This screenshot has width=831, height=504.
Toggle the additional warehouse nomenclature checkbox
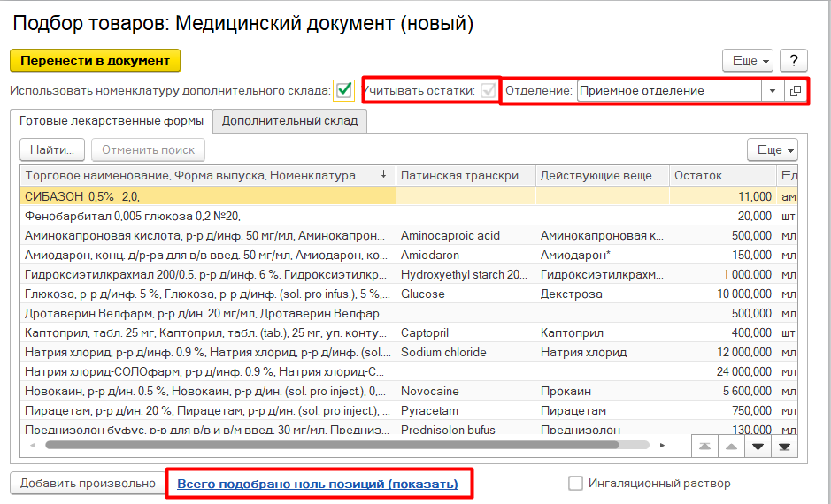tap(343, 90)
